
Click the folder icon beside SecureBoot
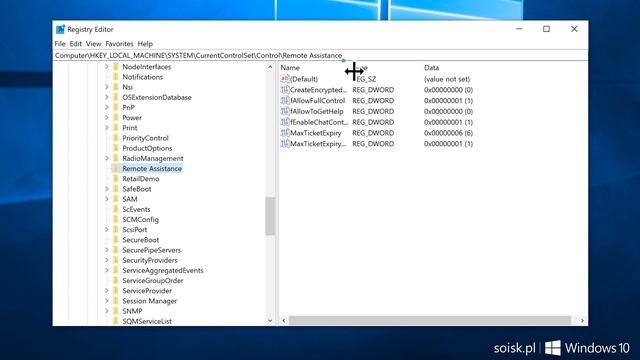pyautogui.click(x=116, y=240)
